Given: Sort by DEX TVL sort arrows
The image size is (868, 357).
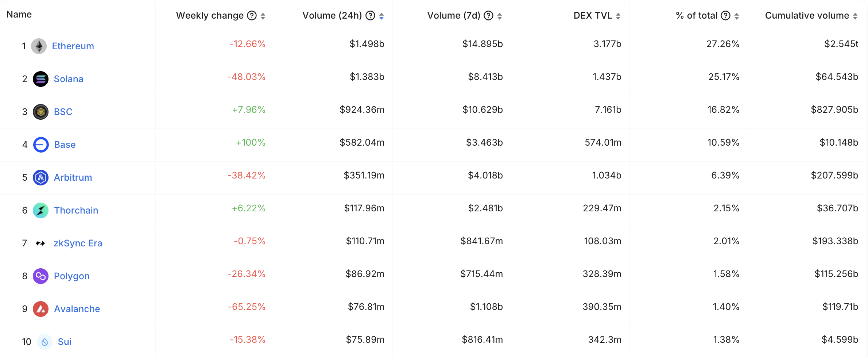Looking at the screenshot, I should coord(618,16).
